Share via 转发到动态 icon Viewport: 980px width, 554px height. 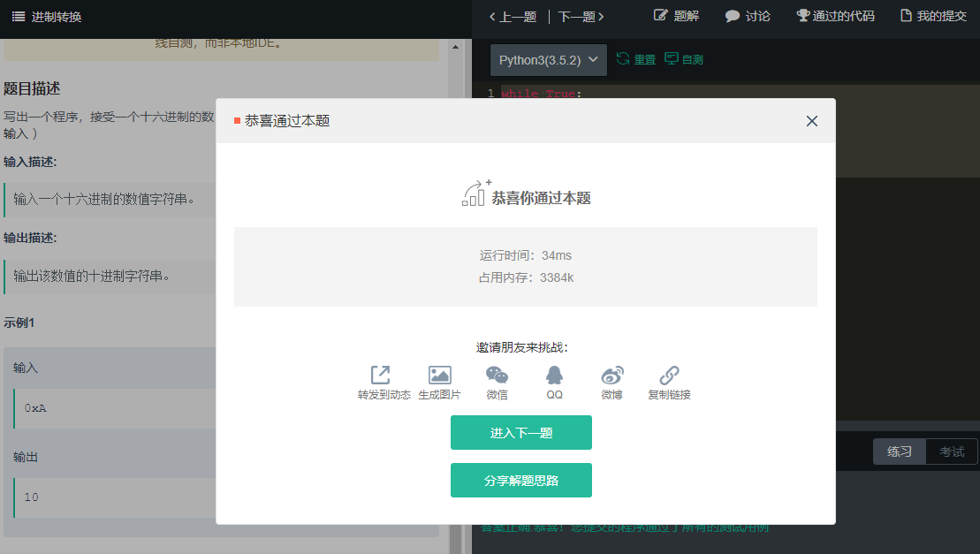pos(381,375)
